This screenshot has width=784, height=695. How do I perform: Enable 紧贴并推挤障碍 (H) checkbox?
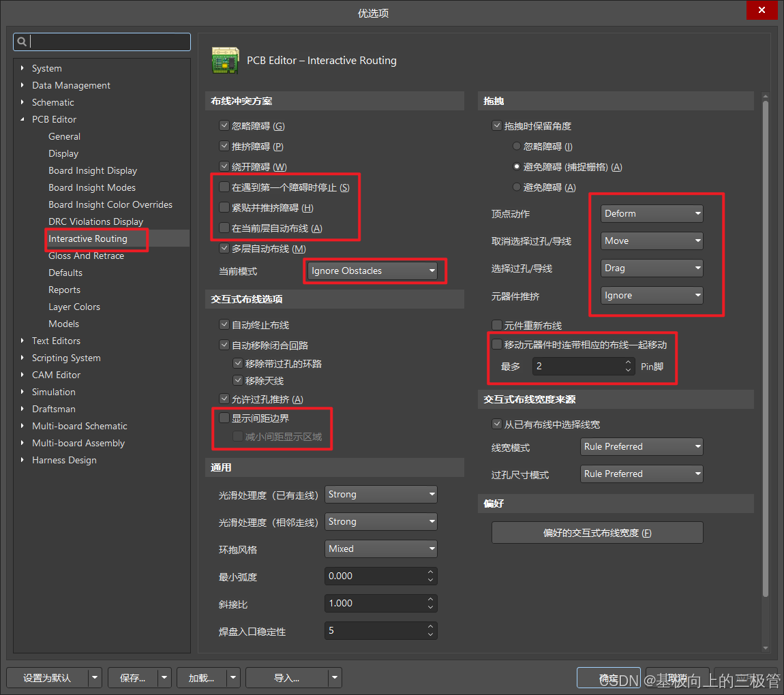(x=224, y=207)
